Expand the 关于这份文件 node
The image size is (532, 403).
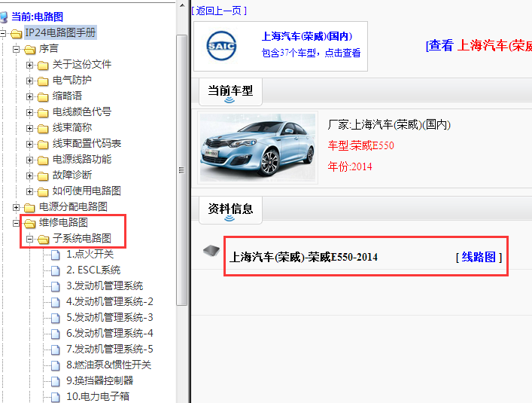29,65
